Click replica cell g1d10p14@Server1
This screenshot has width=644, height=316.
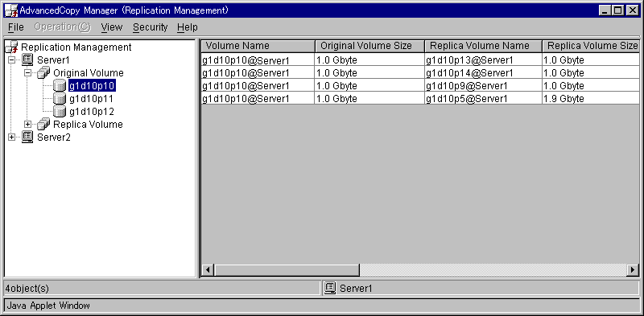click(483, 73)
